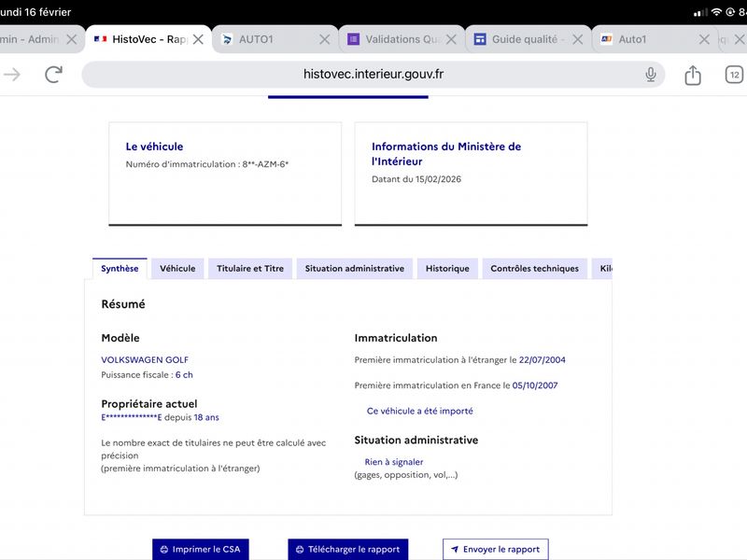This screenshot has height=560, width=747.
Task: Click the Imprimer le CSA button
Action: (x=201, y=549)
